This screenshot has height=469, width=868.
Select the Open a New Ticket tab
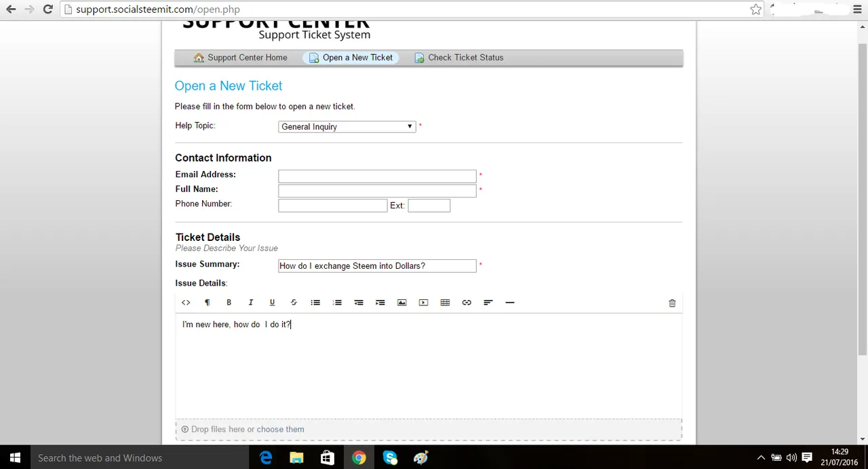coord(351,58)
